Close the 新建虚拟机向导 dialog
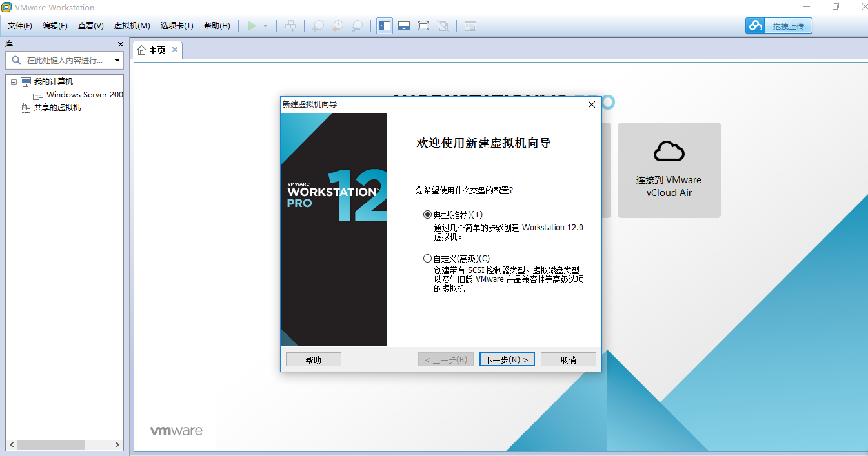Image resolution: width=868 pixels, height=456 pixels. (591, 104)
